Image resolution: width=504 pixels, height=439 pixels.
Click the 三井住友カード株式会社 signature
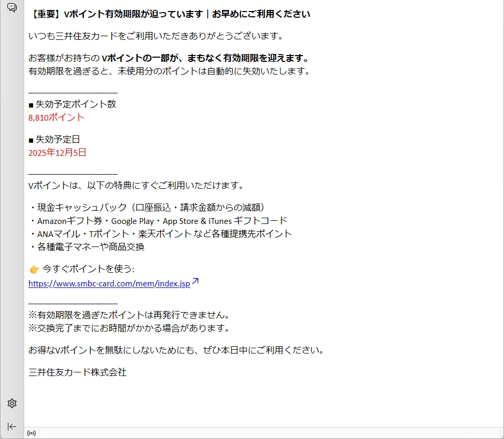click(x=77, y=372)
